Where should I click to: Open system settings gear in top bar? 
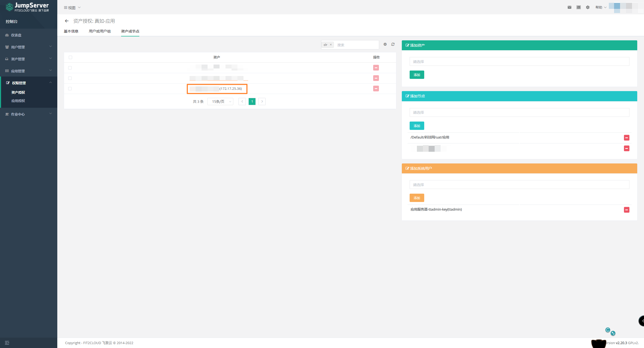pos(588,7)
